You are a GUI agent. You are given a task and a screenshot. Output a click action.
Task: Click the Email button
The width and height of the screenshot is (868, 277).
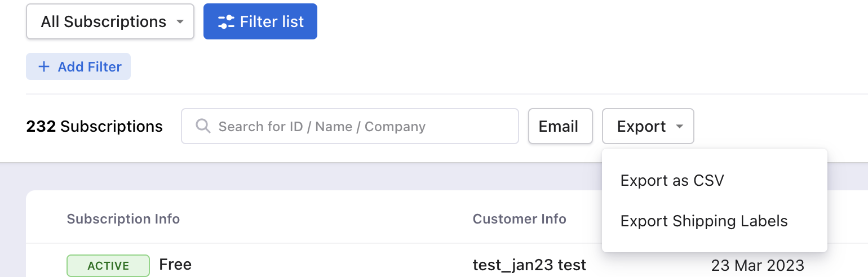click(560, 126)
